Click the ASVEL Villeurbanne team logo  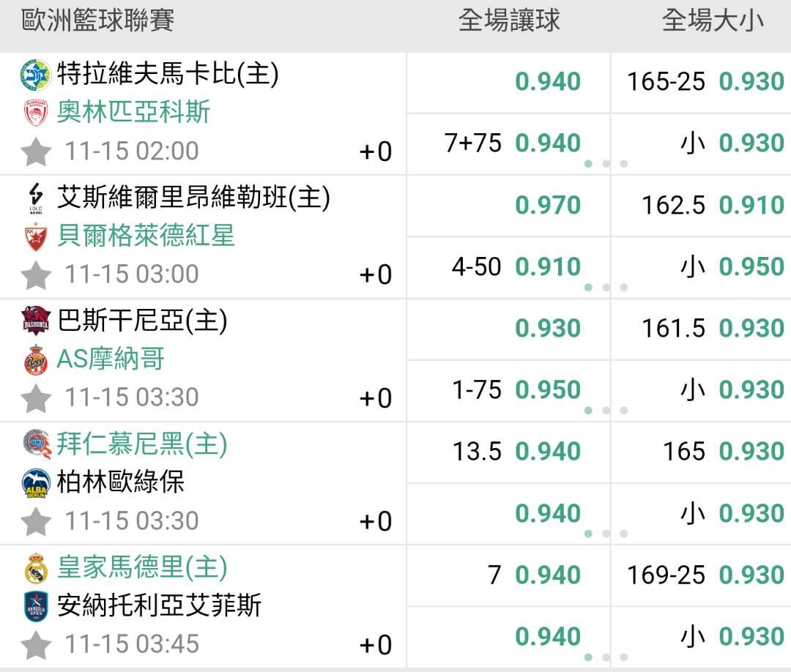[x=35, y=197]
